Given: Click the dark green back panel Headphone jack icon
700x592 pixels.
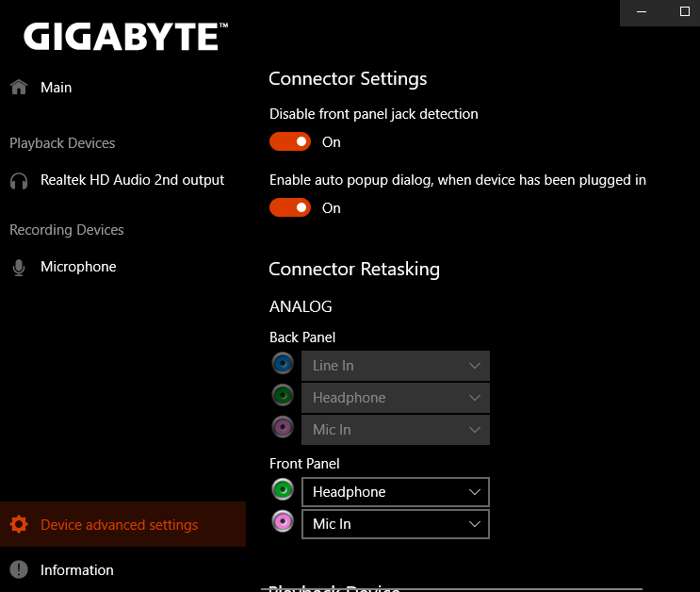Looking at the screenshot, I should [x=283, y=395].
